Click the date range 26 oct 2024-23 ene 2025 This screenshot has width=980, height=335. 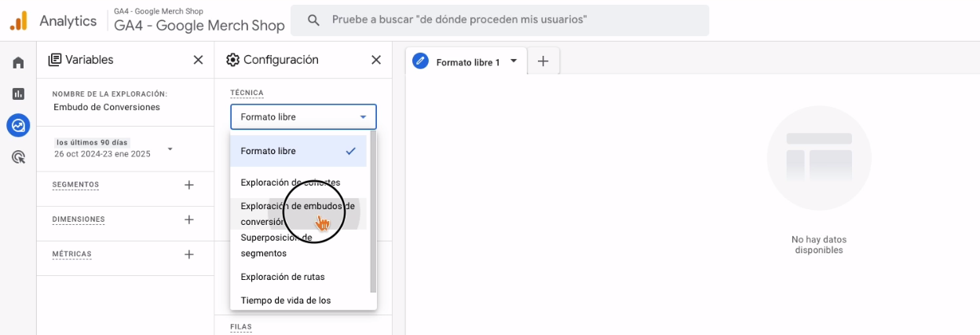pos(102,154)
